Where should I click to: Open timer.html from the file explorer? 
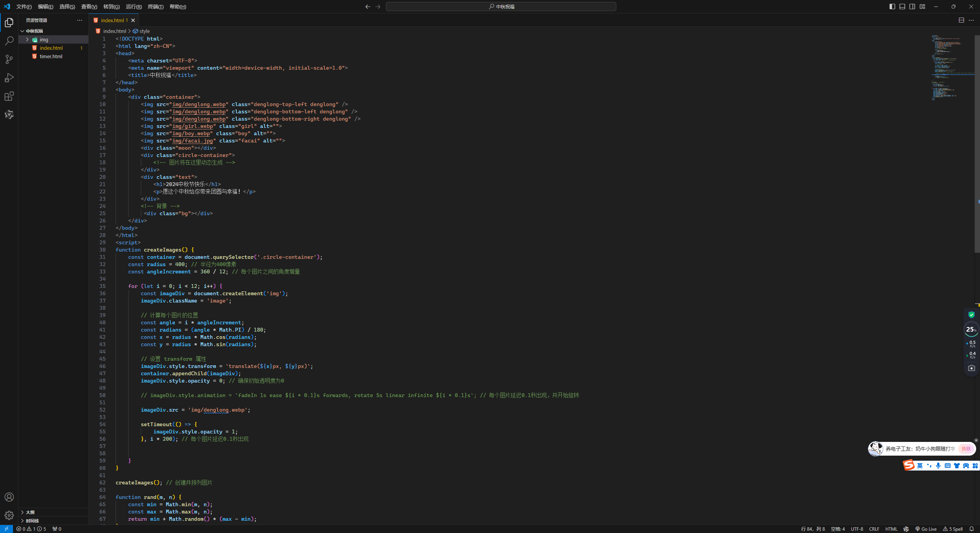(51, 56)
